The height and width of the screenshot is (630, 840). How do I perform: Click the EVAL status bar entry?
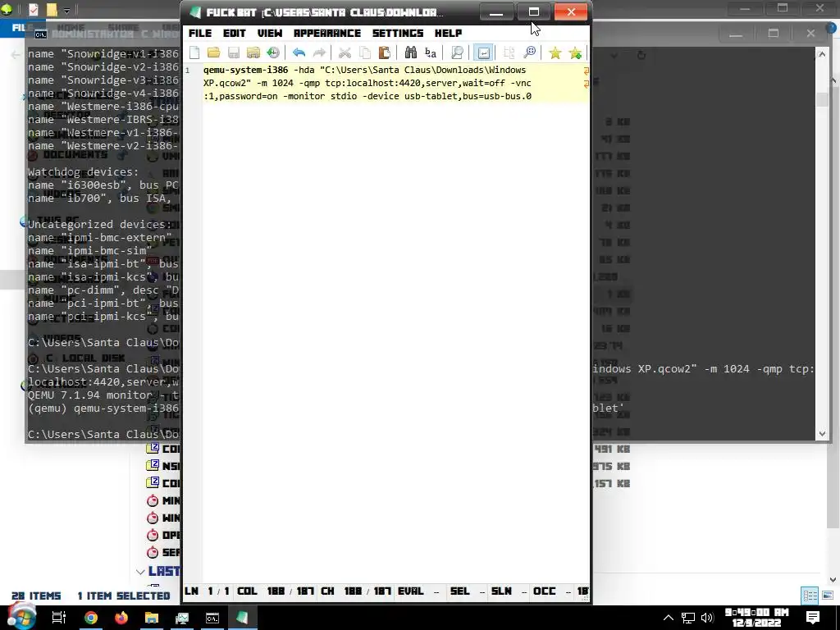(418, 591)
